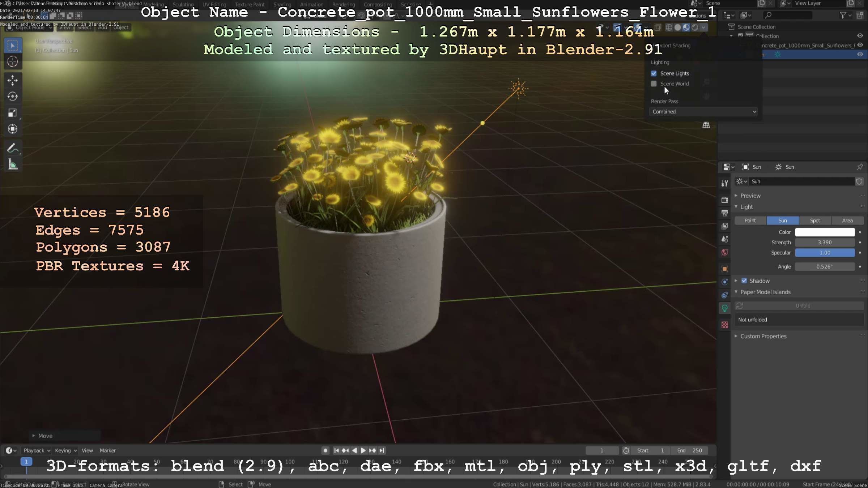The image size is (868, 488).
Task: Activate the 3D Cursor tool
Action: (13, 62)
